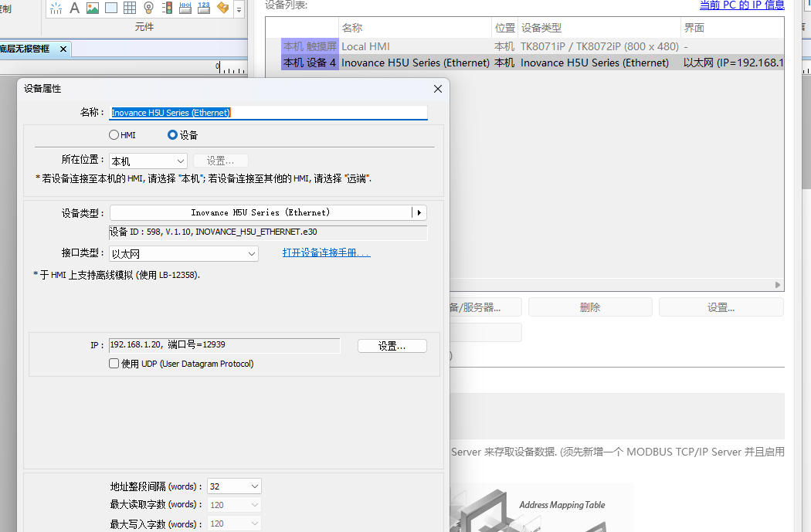The image size is (811, 532).
Task: Open the 接口类型 以太网 dropdown
Action: point(184,254)
